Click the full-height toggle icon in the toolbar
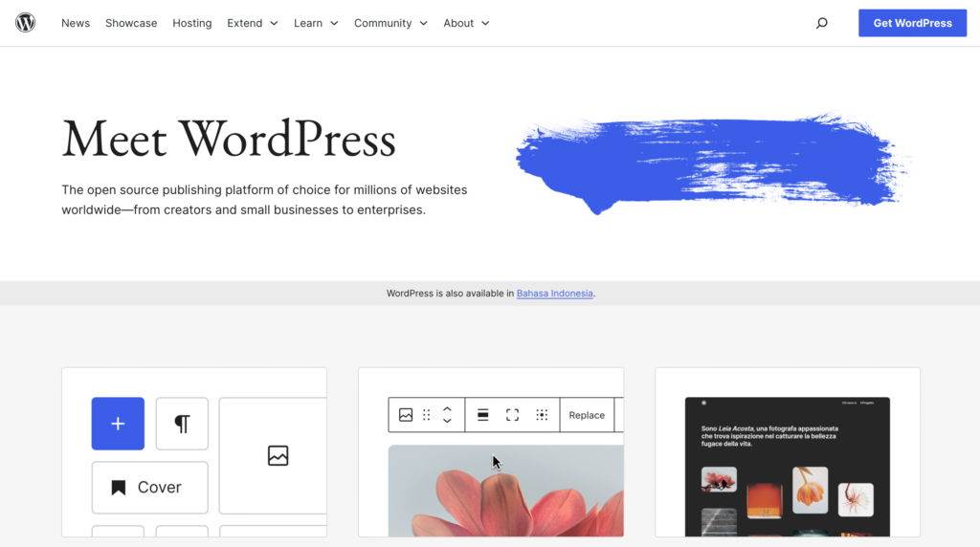The image size is (980, 547). pos(512,415)
